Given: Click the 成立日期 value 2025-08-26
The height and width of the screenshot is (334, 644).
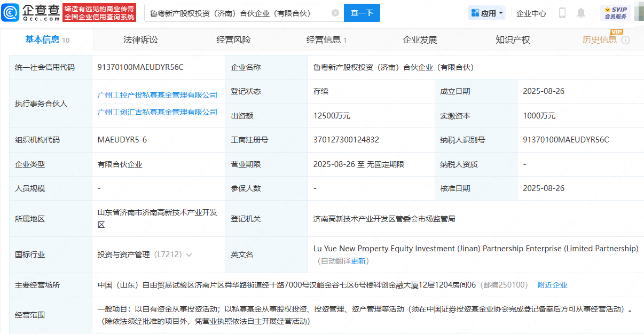Looking at the screenshot, I should [x=544, y=91].
